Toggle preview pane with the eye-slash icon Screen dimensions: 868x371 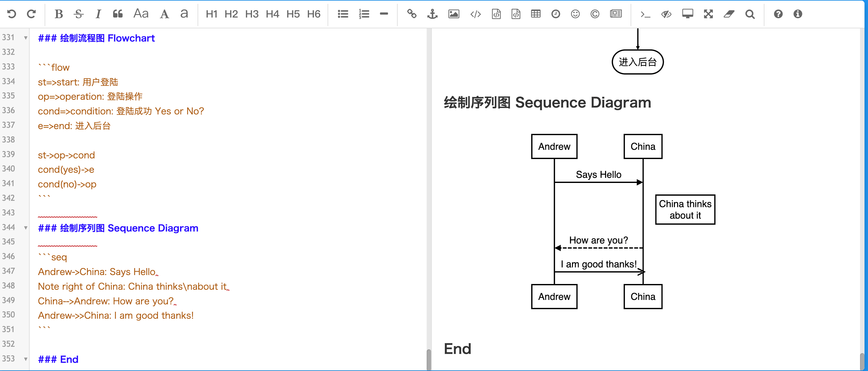pyautogui.click(x=666, y=14)
